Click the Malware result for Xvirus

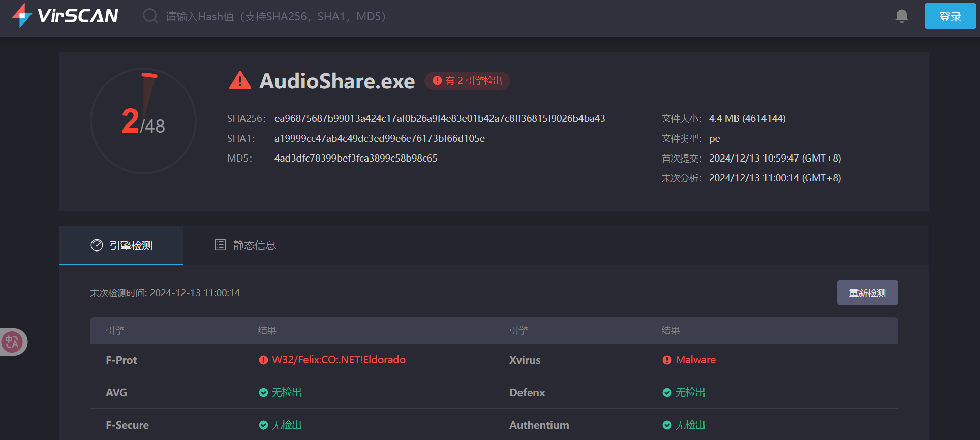coord(695,360)
